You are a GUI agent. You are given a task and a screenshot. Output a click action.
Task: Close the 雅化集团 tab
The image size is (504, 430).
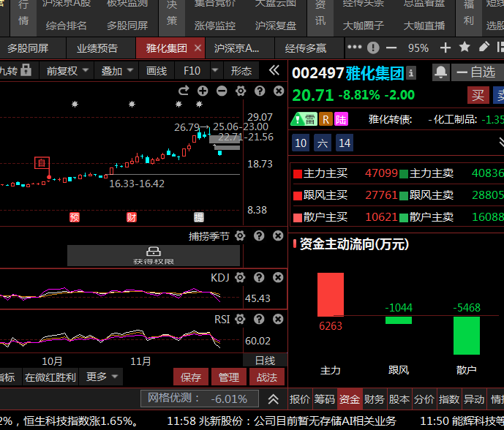[x=198, y=48]
